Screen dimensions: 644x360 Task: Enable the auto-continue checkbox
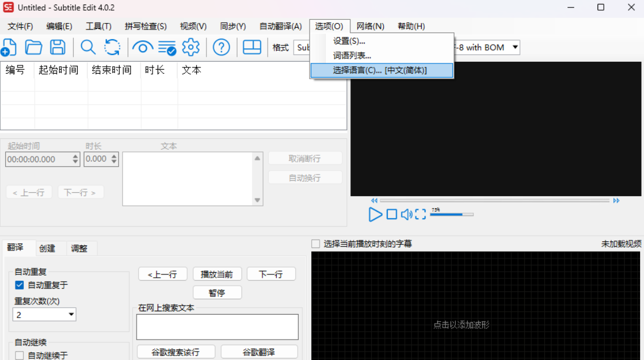(x=19, y=354)
